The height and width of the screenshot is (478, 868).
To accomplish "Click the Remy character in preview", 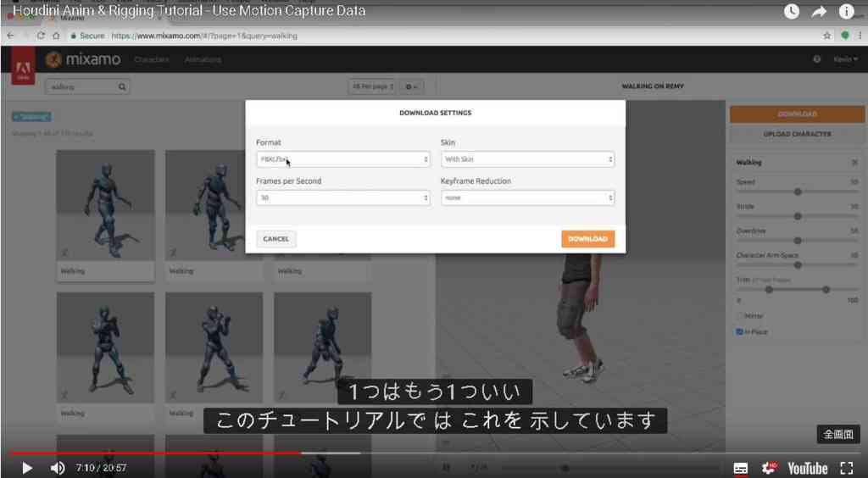I will (x=578, y=318).
